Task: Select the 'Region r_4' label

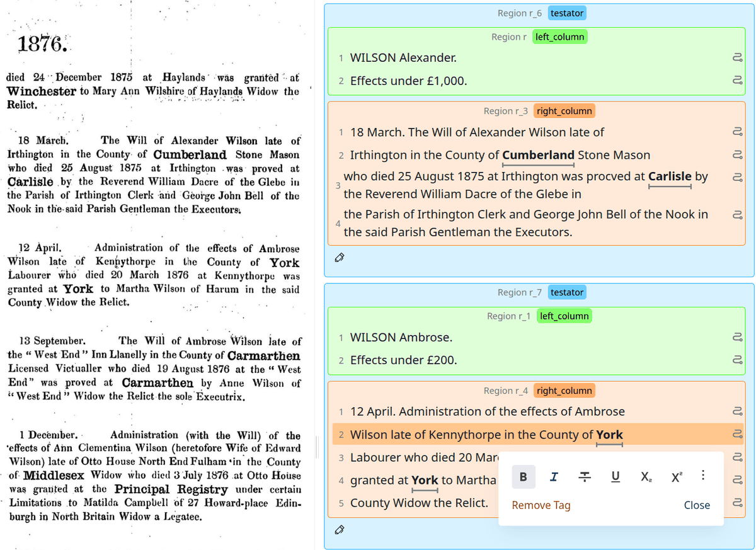Action: [x=506, y=391]
